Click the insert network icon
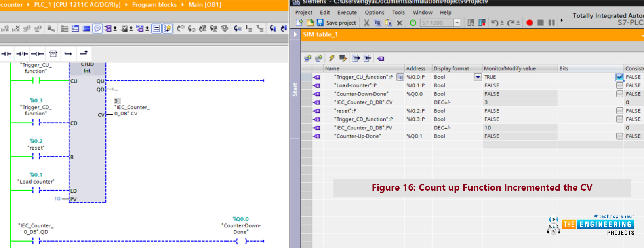The height and width of the screenshot is (248, 644). 5,28
